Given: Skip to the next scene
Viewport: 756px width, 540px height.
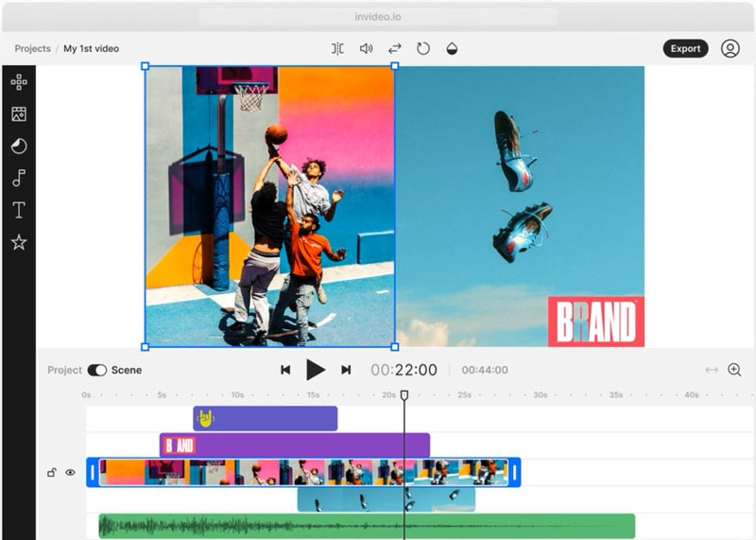Looking at the screenshot, I should click(x=346, y=370).
